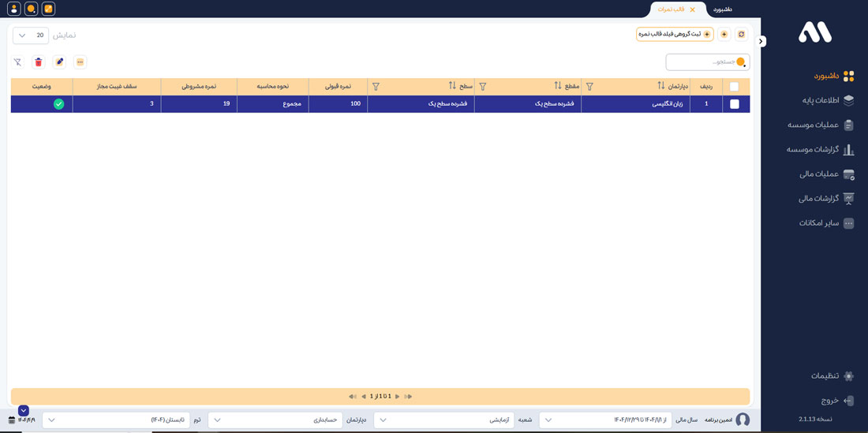Click the plus icon to add new record

click(724, 35)
